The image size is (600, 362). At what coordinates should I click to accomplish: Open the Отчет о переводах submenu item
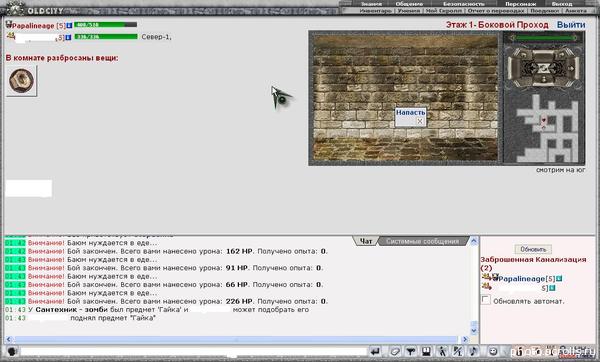pos(496,11)
